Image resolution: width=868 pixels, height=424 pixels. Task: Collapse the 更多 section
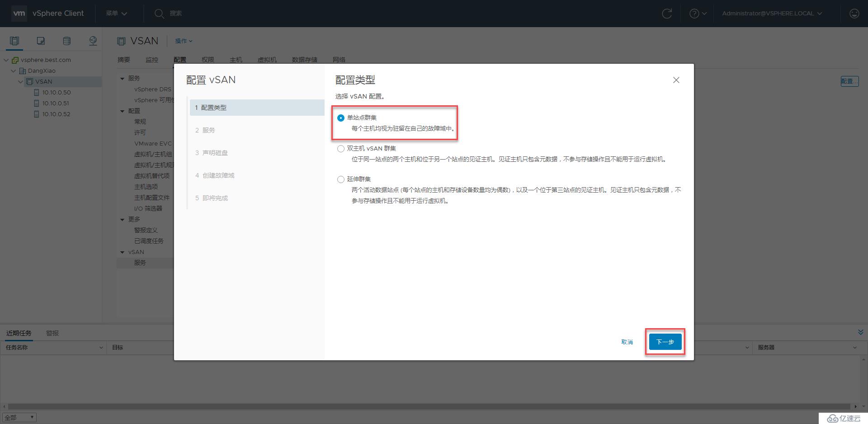(x=122, y=220)
